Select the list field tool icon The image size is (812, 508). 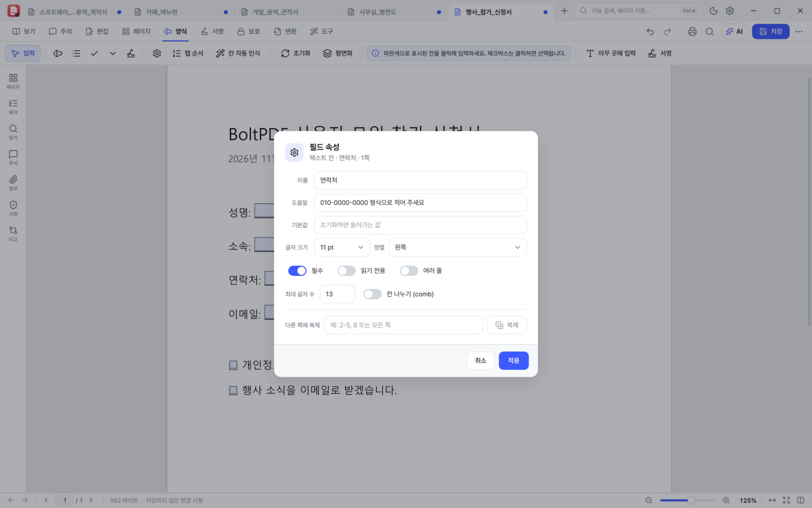pos(76,53)
